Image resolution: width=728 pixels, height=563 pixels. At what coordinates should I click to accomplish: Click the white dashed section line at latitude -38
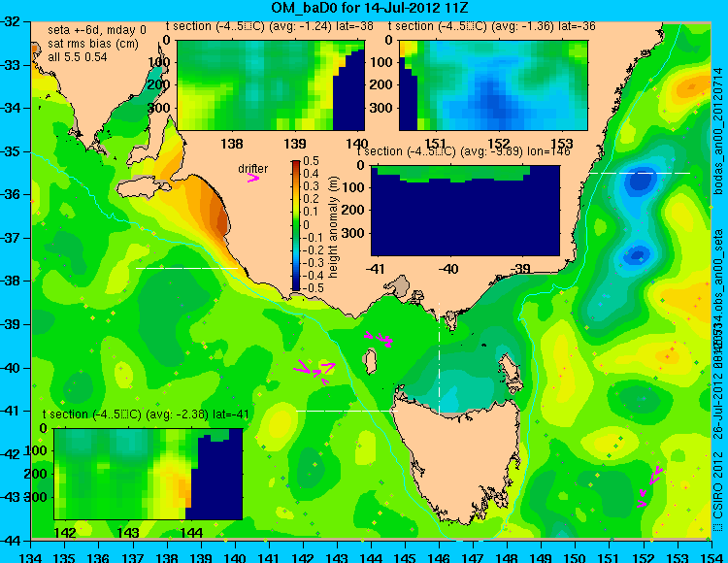tap(186, 268)
